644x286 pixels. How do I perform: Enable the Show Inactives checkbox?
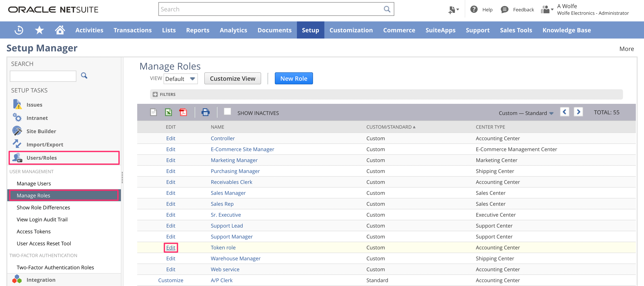(x=227, y=112)
